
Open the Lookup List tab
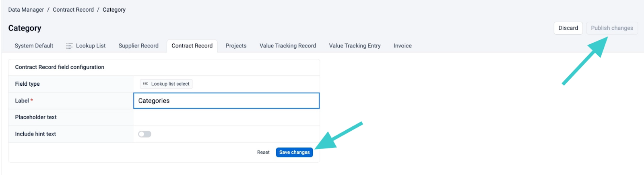[x=86, y=46]
